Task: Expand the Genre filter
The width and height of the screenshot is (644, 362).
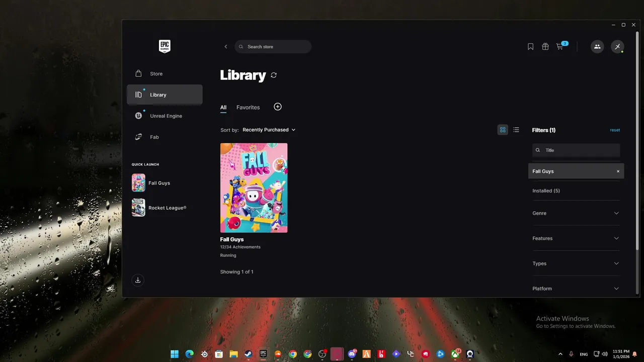Action: click(576, 213)
